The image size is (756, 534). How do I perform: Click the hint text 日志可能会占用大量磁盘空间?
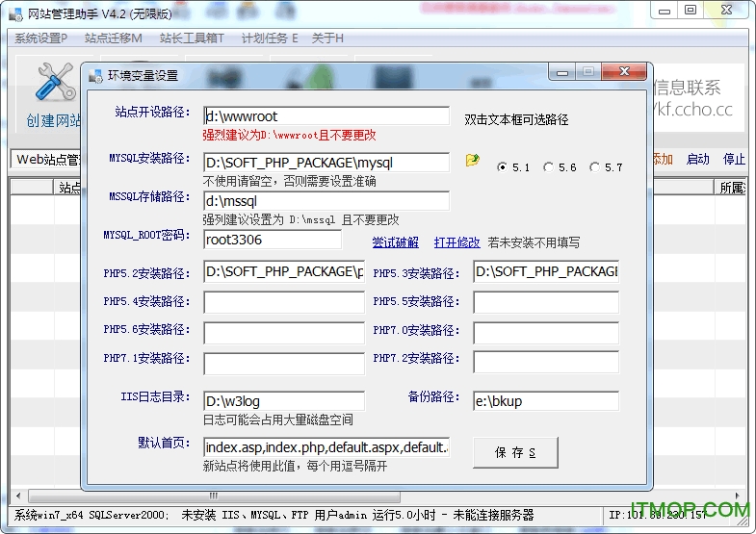click(x=278, y=420)
